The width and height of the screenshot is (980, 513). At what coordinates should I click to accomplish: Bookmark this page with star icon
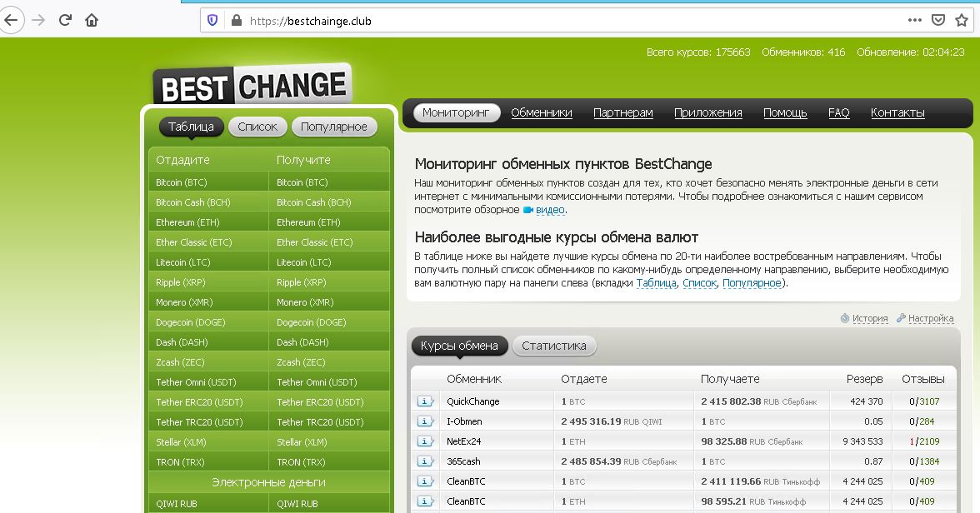click(x=962, y=20)
